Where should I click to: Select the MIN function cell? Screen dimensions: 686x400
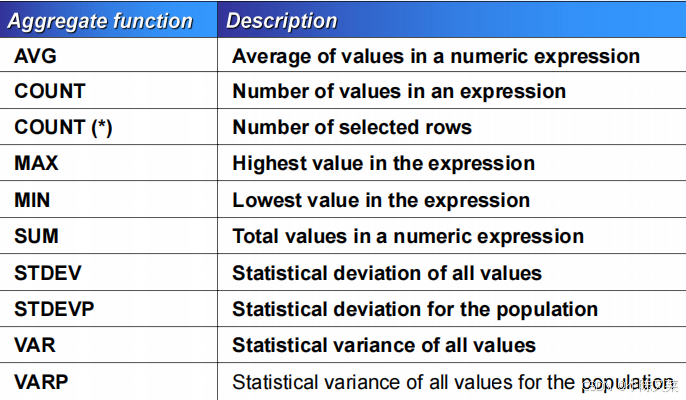tap(108, 200)
